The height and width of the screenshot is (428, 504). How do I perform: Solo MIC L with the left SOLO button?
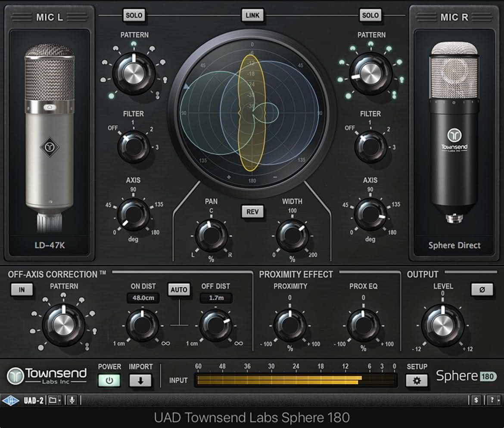[134, 15]
